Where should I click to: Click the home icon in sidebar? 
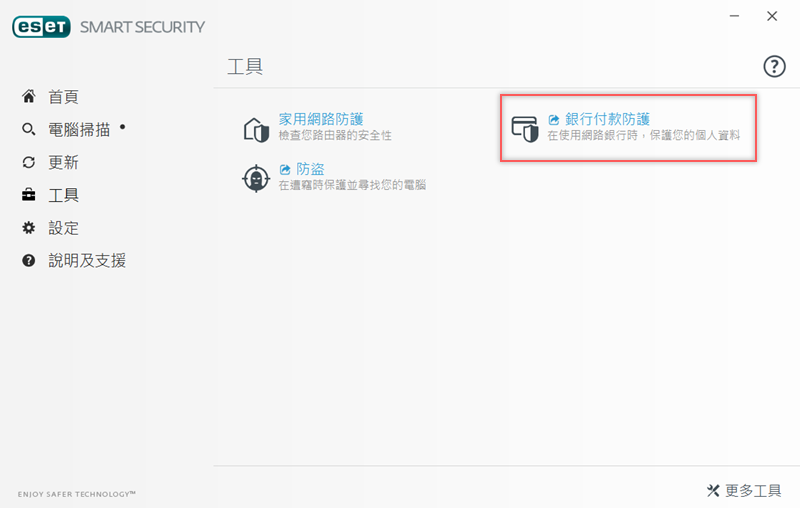pyautogui.click(x=29, y=97)
